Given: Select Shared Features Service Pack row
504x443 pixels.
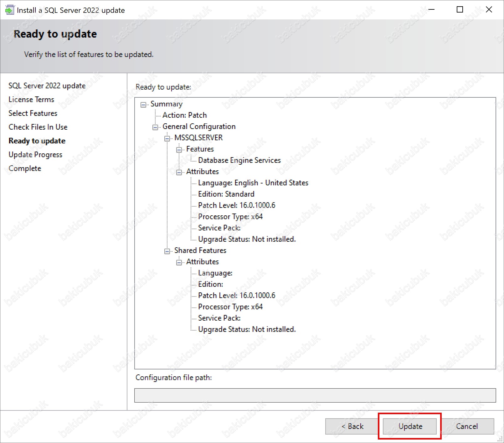Looking at the screenshot, I should [219, 318].
